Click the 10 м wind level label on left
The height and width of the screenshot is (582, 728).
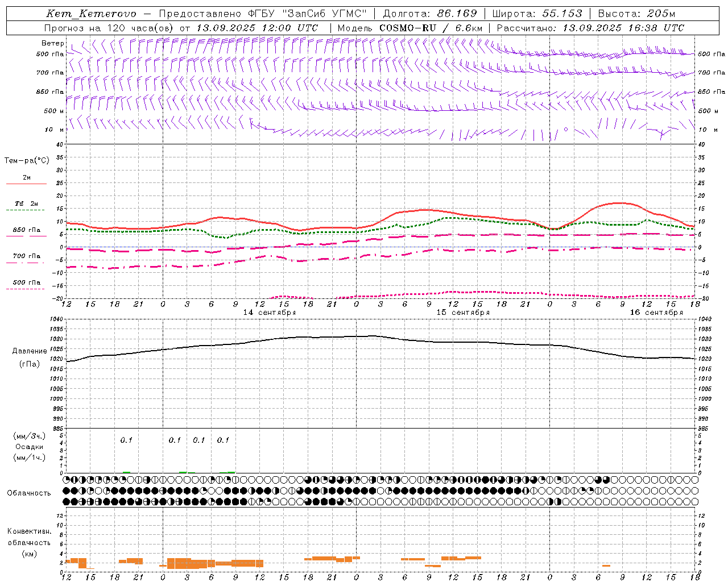coord(53,130)
